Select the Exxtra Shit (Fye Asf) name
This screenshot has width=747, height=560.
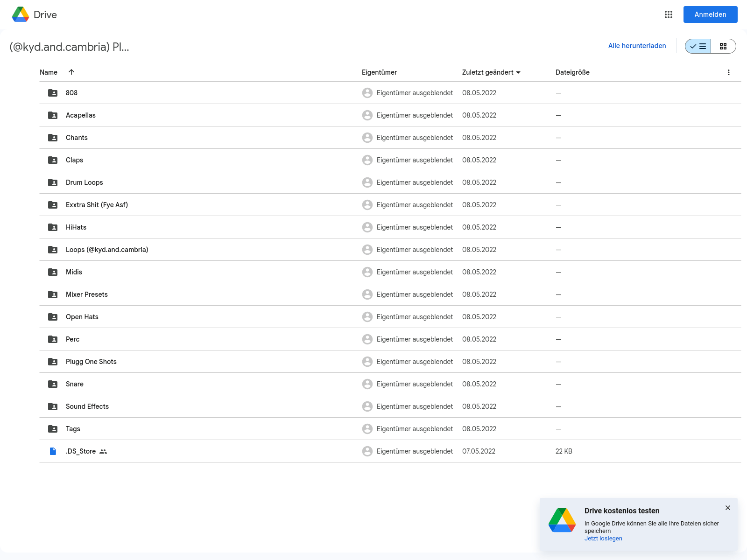pyautogui.click(x=97, y=205)
